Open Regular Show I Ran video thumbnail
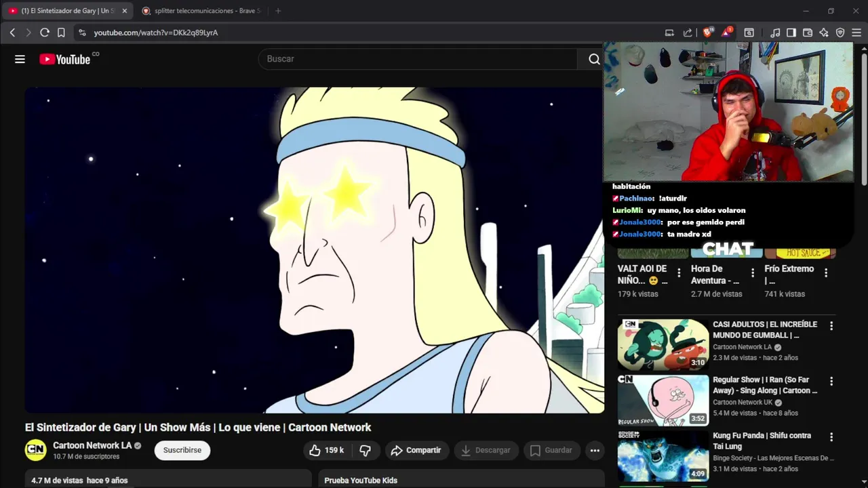The image size is (868, 488). (663, 400)
